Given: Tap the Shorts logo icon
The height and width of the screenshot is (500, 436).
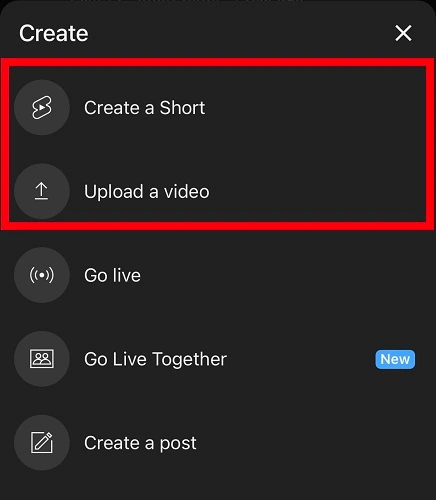Looking at the screenshot, I should pyautogui.click(x=42, y=108).
